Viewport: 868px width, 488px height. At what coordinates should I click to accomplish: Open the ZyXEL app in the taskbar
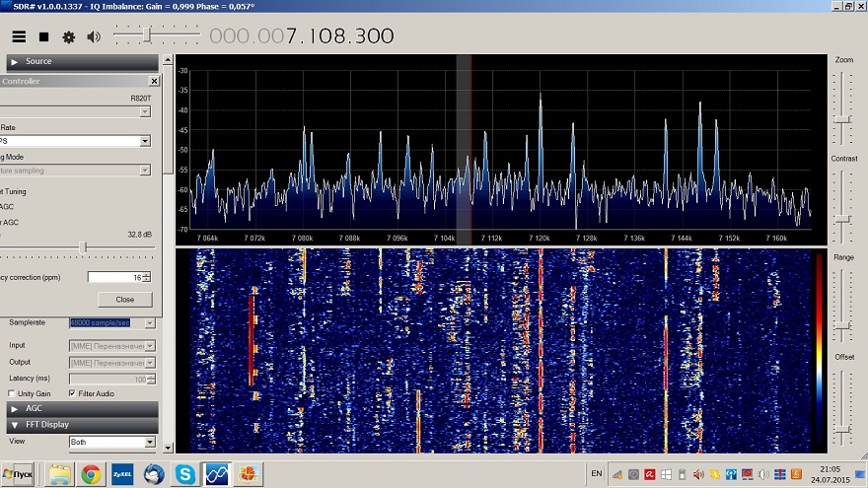pyautogui.click(x=122, y=474)
